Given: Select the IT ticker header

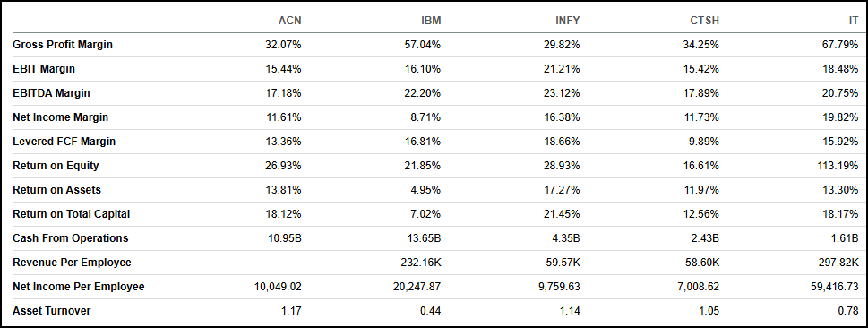Looking at the screenshot, I should tap(853, 21).
